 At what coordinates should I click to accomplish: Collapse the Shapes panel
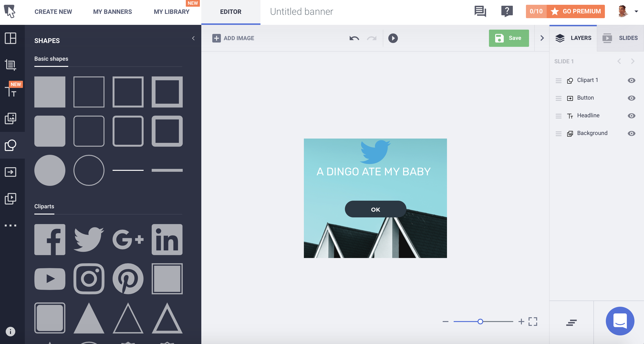pyautogui.click(x=193, y=38)
